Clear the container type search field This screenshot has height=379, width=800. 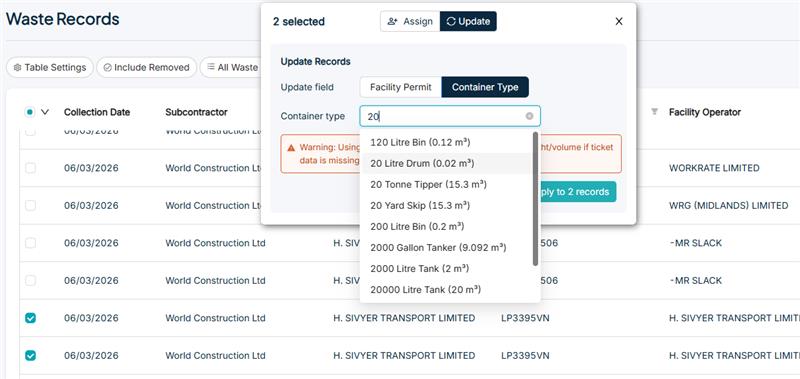pyautogui.click(x=529, y=116)
